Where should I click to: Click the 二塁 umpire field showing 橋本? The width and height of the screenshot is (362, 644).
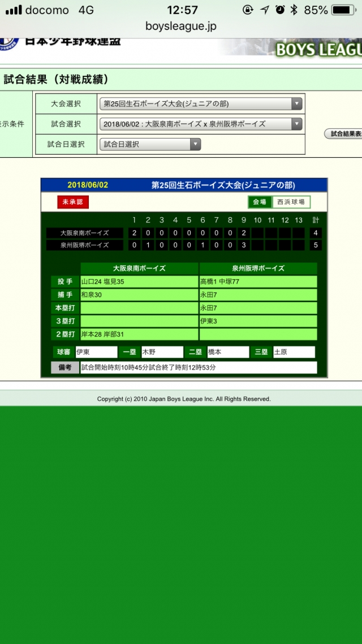227,352
